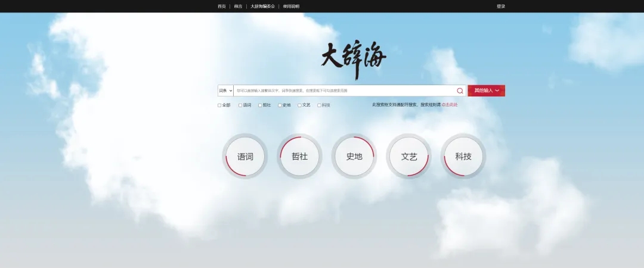Open the 科技 circular category icon
The image size is (644, 268).
pos(463,157)
